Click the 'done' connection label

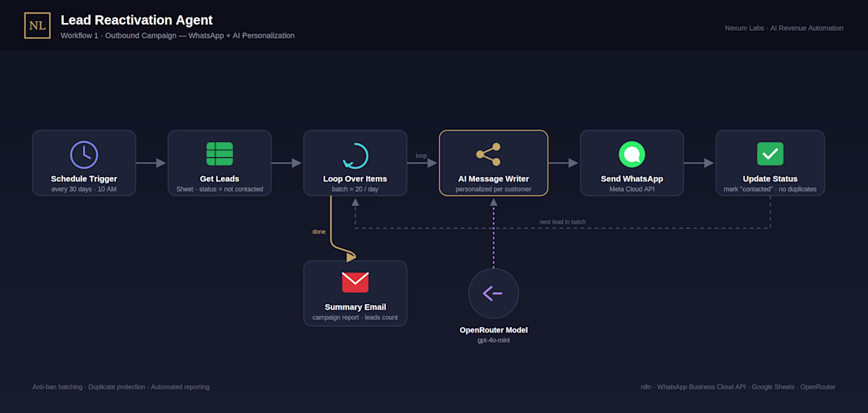point(319,231)
